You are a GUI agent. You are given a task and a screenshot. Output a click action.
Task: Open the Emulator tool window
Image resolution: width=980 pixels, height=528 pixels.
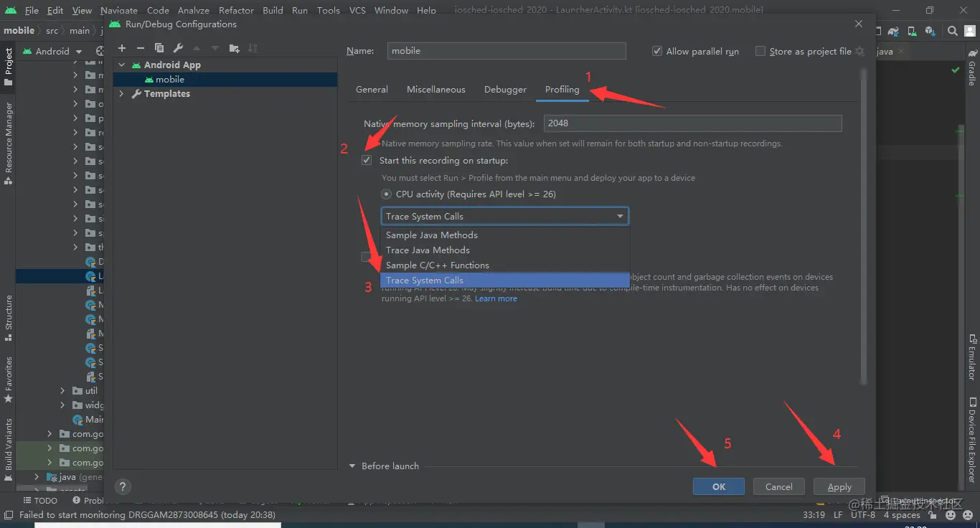(972, 357)
